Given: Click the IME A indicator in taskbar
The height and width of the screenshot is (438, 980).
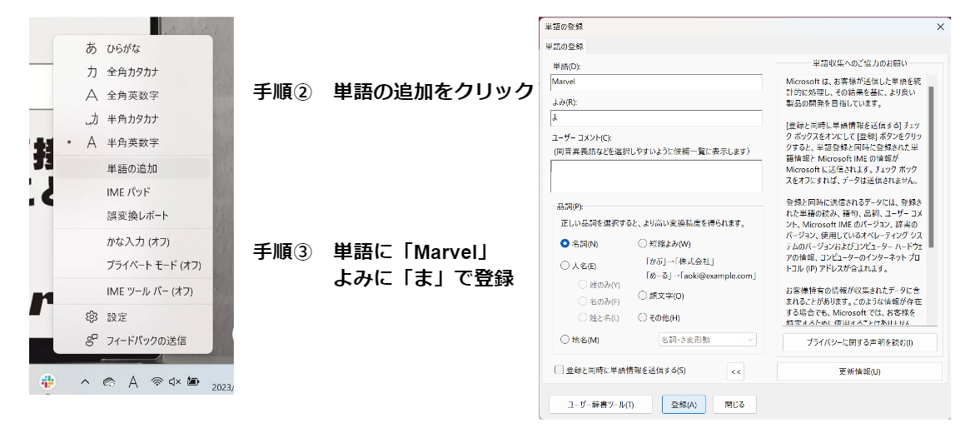Looking at the screenshot, I should click(x=133, y=381).
